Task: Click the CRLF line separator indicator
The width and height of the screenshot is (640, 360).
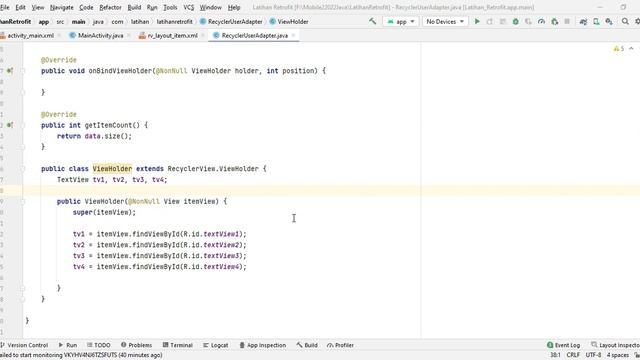Action: (573, 355)
